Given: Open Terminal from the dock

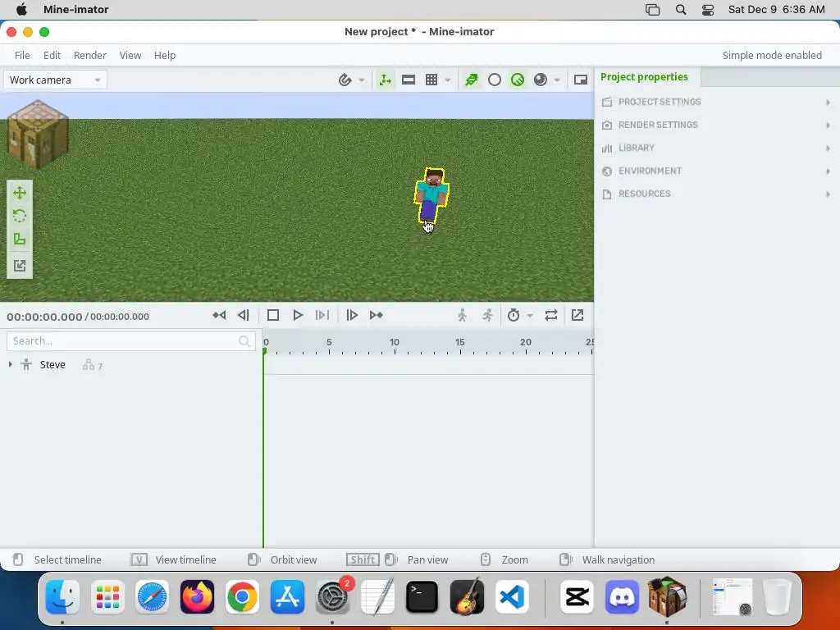Looking at the screenshot, I should [x=422, y=596].
